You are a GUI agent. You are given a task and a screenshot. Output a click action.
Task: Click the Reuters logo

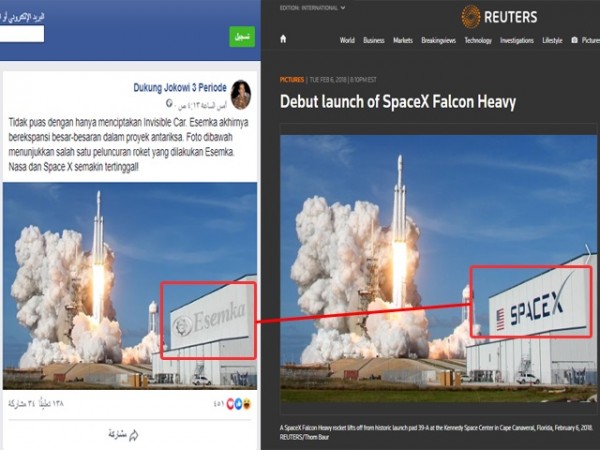499,17
